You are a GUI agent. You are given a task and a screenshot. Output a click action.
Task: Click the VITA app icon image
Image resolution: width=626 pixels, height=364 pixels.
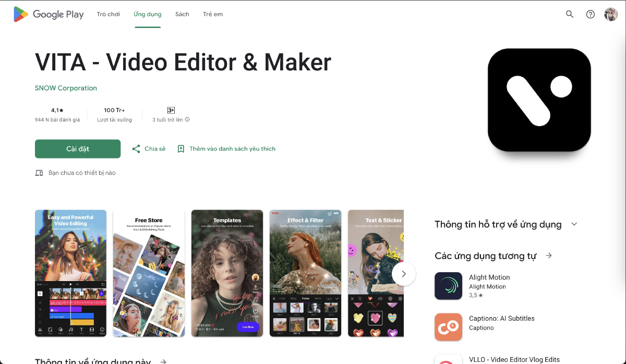[x=539, y=100]
